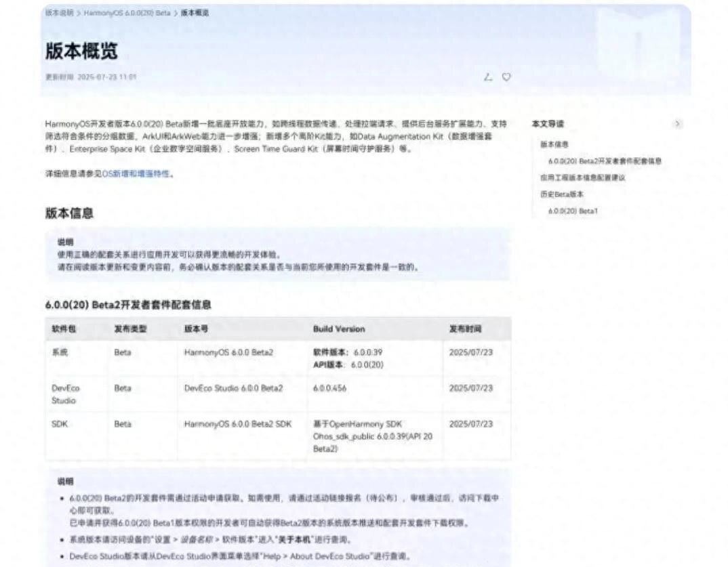Image resolution: width=728 pixels, height=567 pixels.
Task: Click the Build Version column header
Action: pos(339,329)
